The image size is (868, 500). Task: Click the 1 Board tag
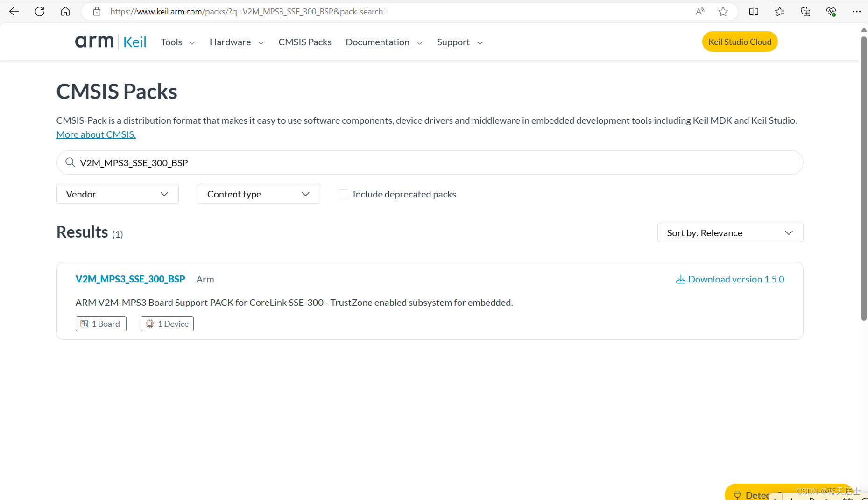pyautogui.click(x=101, y=324)
